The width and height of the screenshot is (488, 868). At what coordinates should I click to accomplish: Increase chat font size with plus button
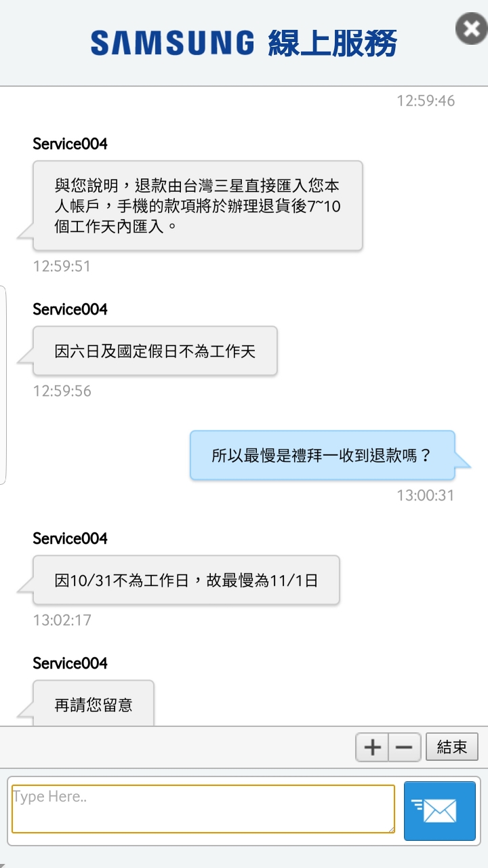(372, 747)
